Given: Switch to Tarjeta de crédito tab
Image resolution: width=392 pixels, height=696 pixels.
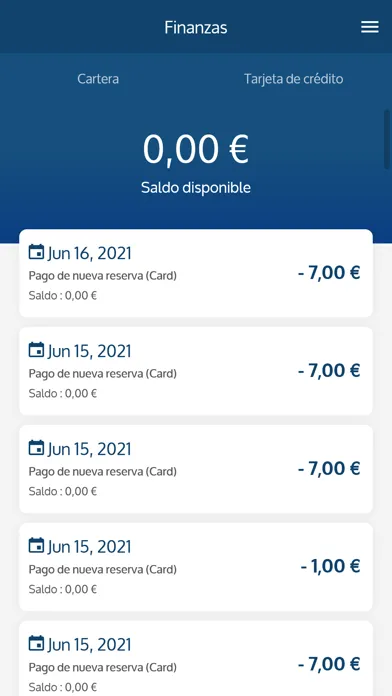Looking at the screenshot, I should (x=293, y=79).
